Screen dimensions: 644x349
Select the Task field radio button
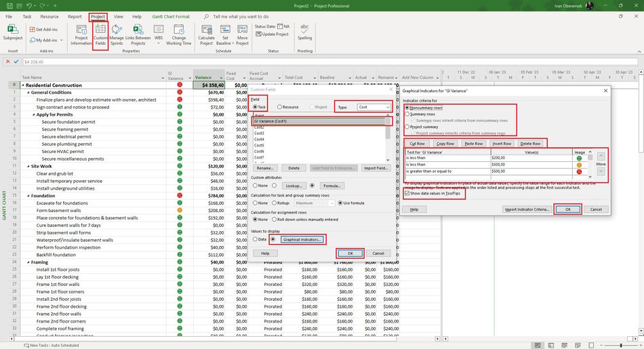(x=256, y=107)
